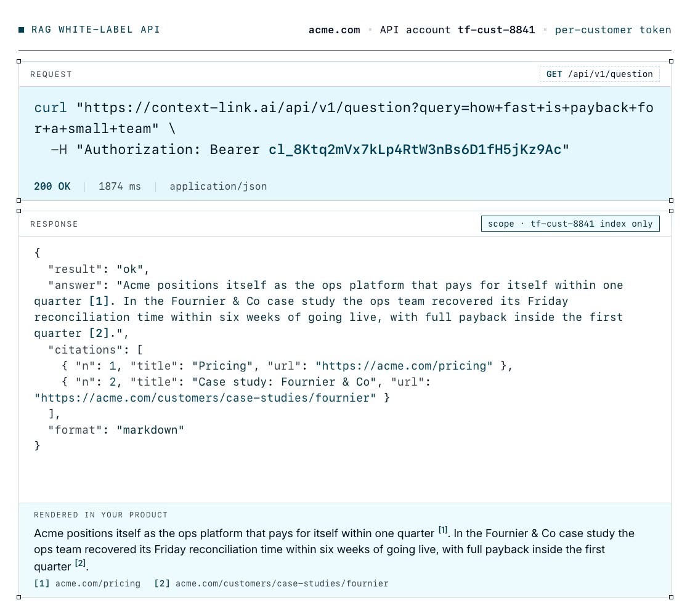
Task: Click the superscript [2] citation in rendered text
Action: pos(80,563)
